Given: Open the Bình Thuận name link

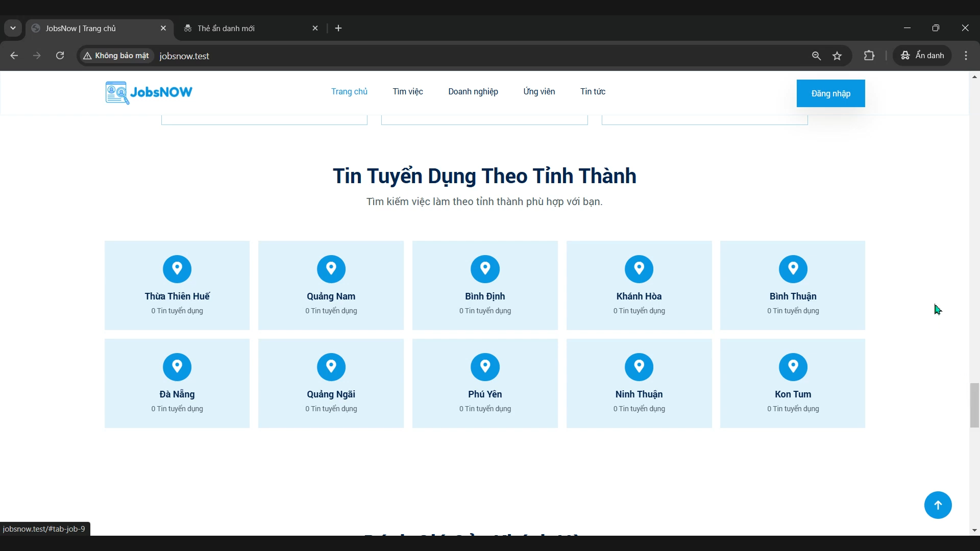Looking at the screenshot, I should click(793, 296).
